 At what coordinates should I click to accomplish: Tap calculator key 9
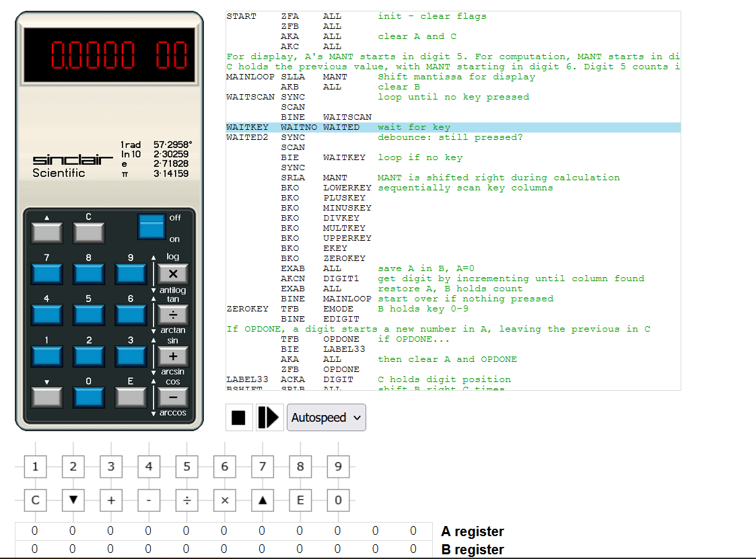tap(131, 274)
